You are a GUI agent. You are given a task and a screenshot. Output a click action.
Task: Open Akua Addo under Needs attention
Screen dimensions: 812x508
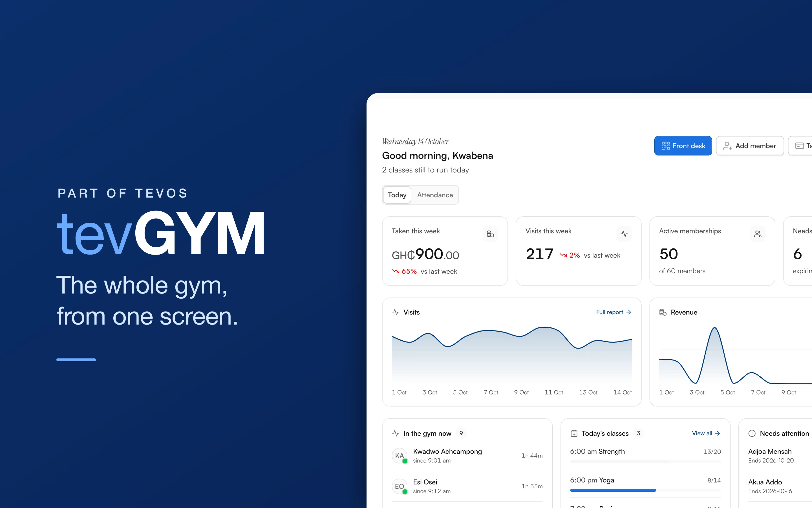pyautogui.click(x=780, y=486)
